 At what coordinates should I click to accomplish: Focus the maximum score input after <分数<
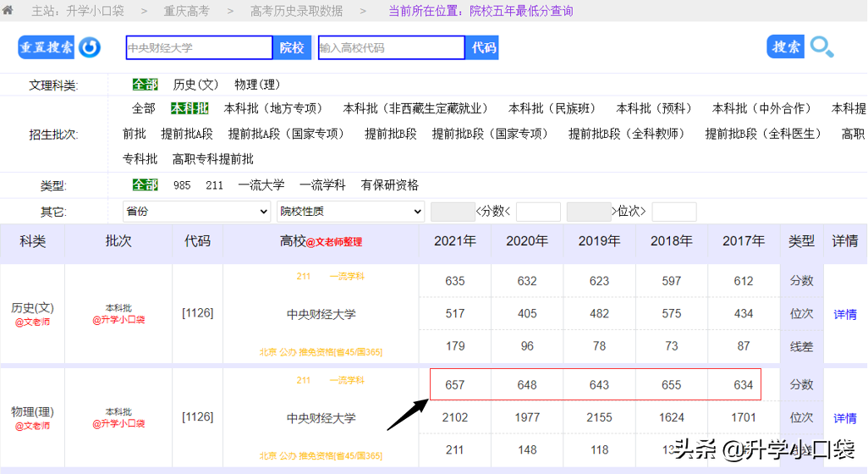pos(538,212)
